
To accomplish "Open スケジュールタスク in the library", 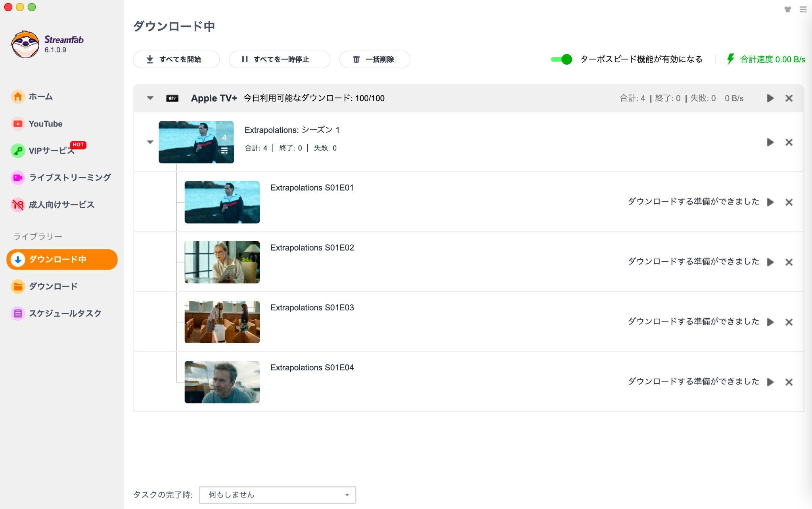I will coord(56,313).
